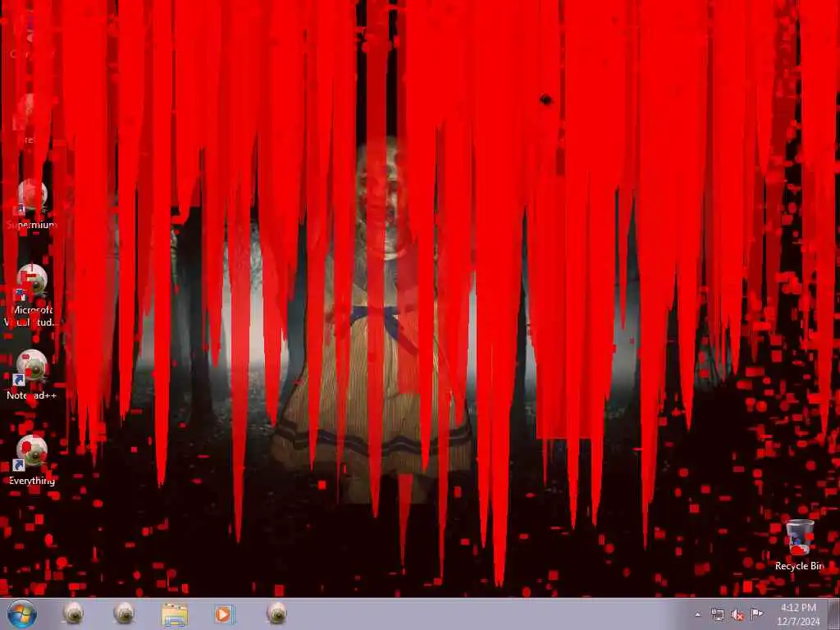Select the Everything desktop shortcut
Viewport: 840px width, 630px height.
(32, 461)
